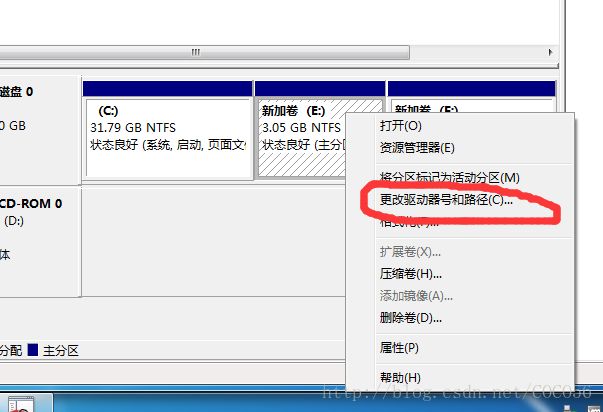
Task: Choose 资源管理器(E) from the context menu
Action: pos(417,148)
